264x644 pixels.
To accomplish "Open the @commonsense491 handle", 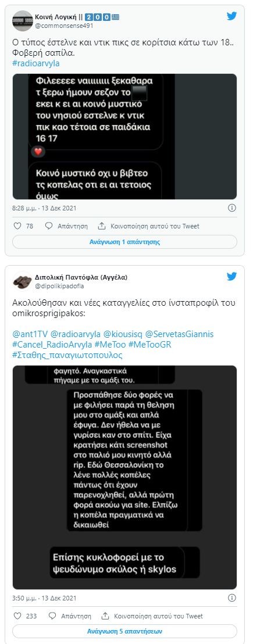I will coord(65,25).
